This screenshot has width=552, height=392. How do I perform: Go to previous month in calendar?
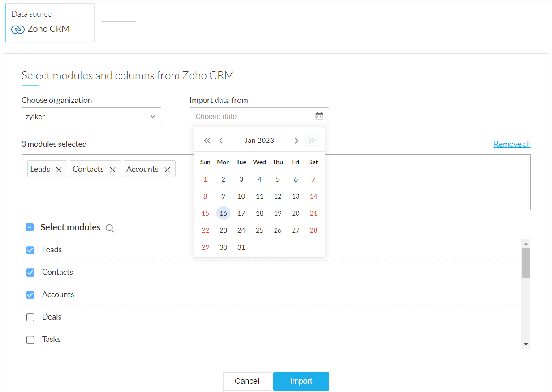pyautogui.click(x=221, y=141)
